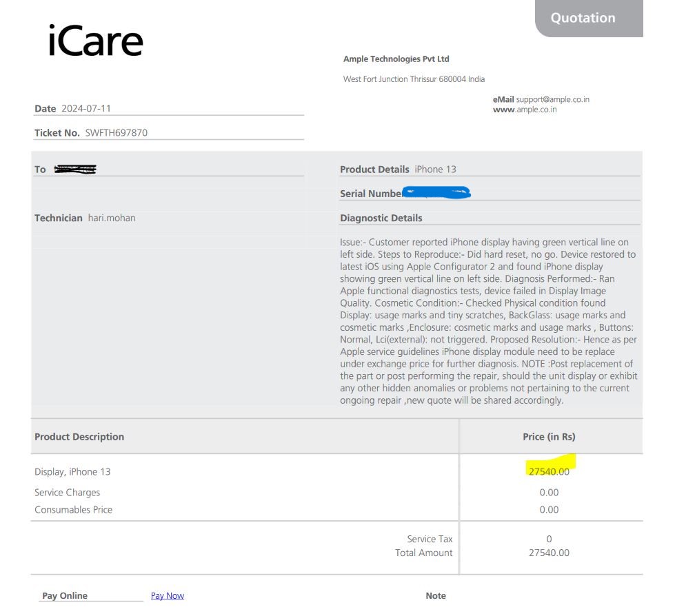Pick the blue redaction over Serial Number
675x616 pixels.
pos(436,192)
